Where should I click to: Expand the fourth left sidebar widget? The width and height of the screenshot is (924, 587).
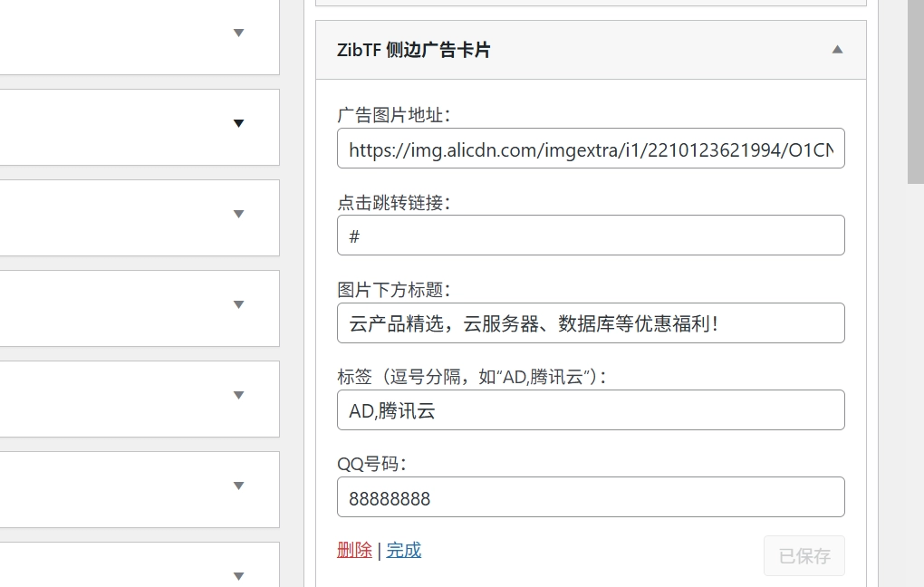point(238,305)
